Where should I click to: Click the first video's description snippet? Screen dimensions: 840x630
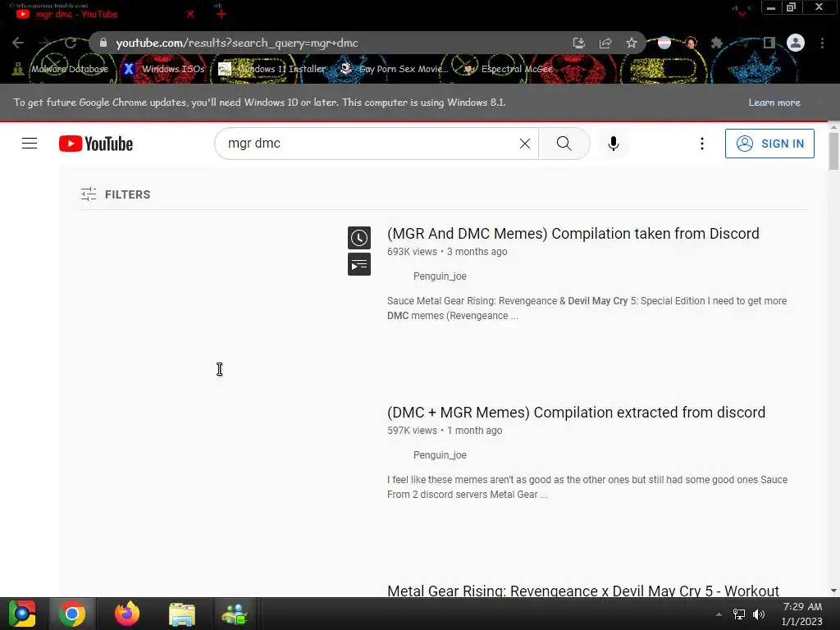tap(587, 308)
